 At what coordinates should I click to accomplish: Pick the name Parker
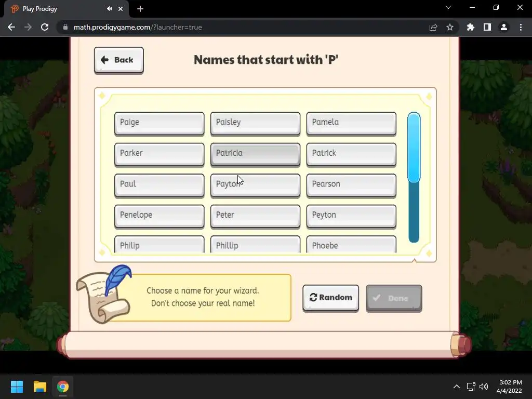[x=159, y=154]
